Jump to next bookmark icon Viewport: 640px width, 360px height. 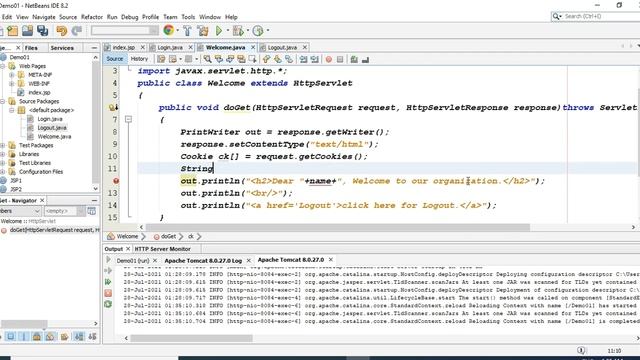278,60
